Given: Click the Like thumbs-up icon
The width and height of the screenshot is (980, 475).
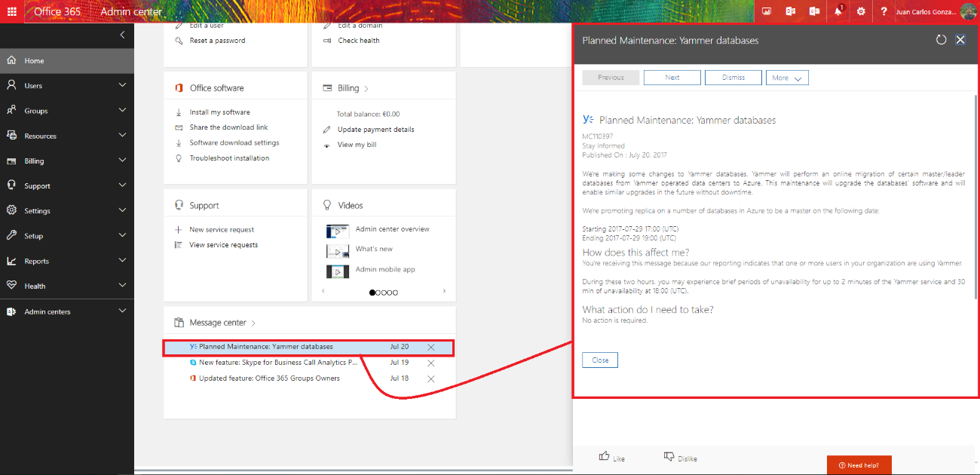Looking at the screenshot, I should click(x=605, y=456).
